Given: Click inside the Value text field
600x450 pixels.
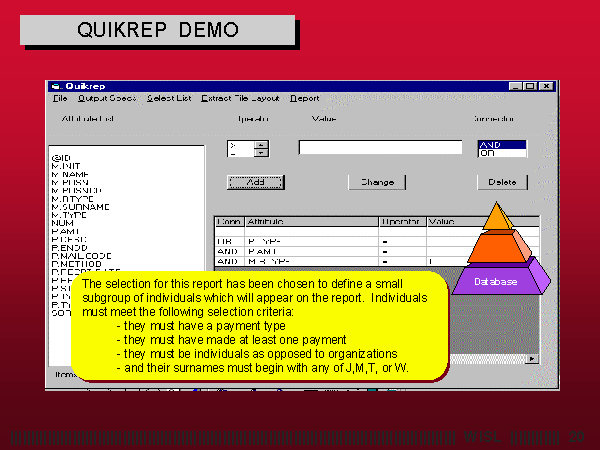Looking at the screenshot, I should 379,147.
